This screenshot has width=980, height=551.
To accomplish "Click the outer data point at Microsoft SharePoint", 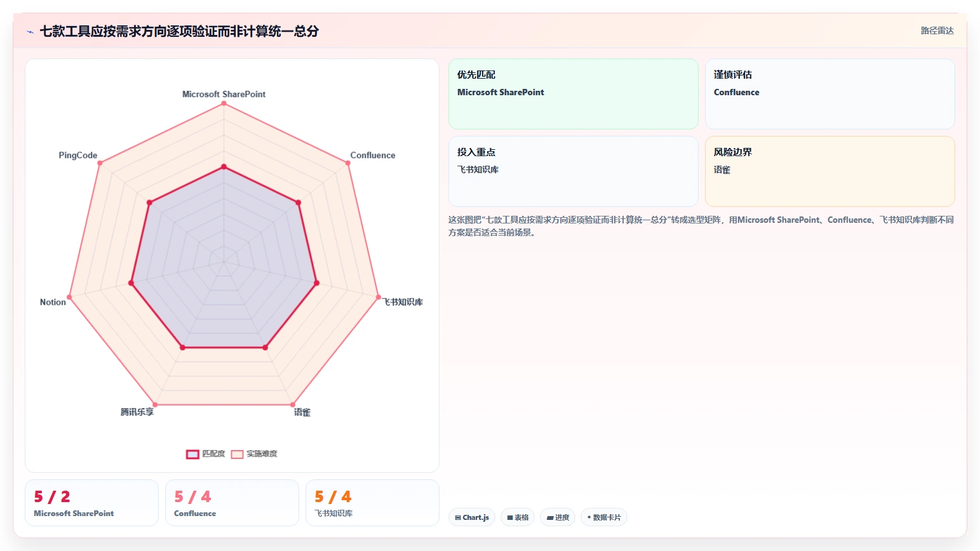I will tap(224, 103).
